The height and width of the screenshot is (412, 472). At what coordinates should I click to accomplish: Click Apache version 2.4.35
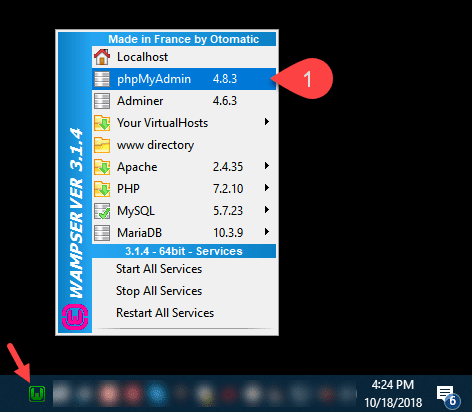[228, 167]
